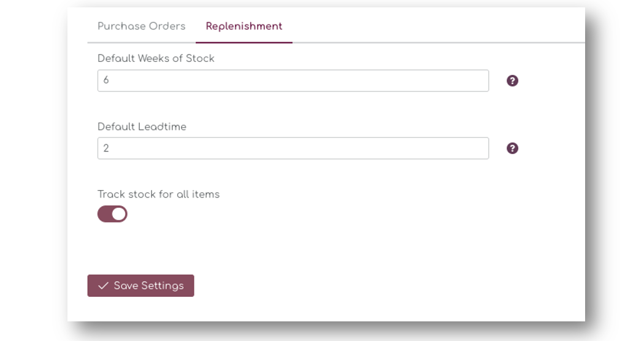Disable Track stock for all items

coord(112,214)
